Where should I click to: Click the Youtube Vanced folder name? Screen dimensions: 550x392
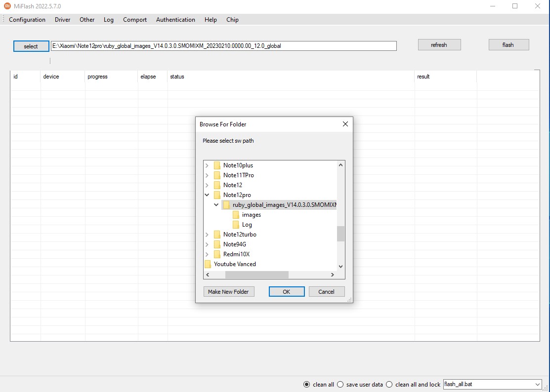(235, 264)
